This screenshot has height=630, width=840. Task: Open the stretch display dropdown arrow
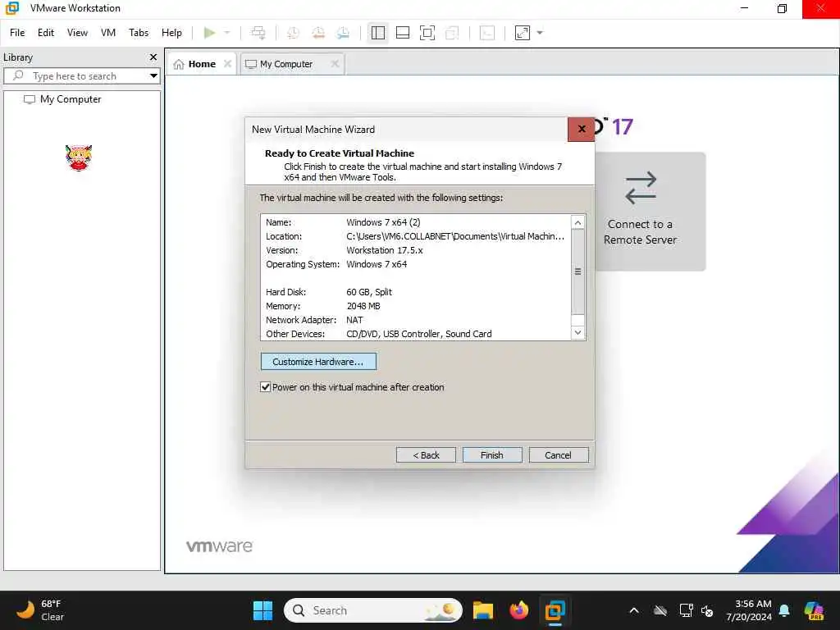540,33
